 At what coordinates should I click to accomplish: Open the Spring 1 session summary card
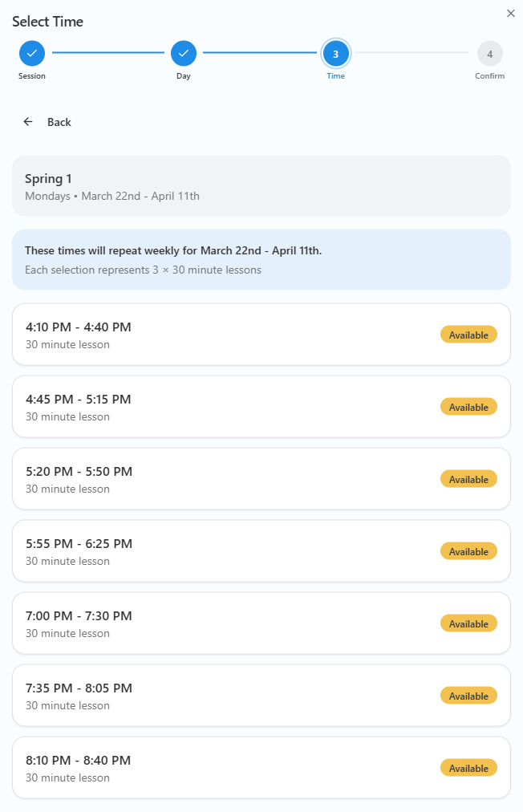[x=261, y=186]
